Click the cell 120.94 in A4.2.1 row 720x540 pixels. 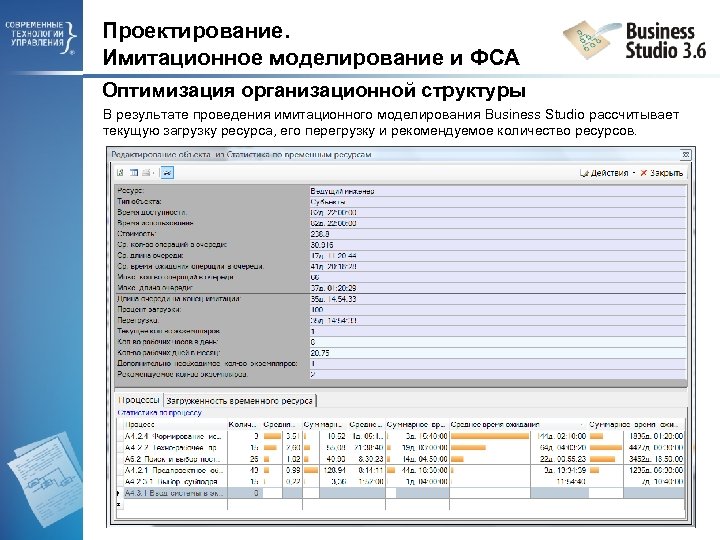coord(333,470)
